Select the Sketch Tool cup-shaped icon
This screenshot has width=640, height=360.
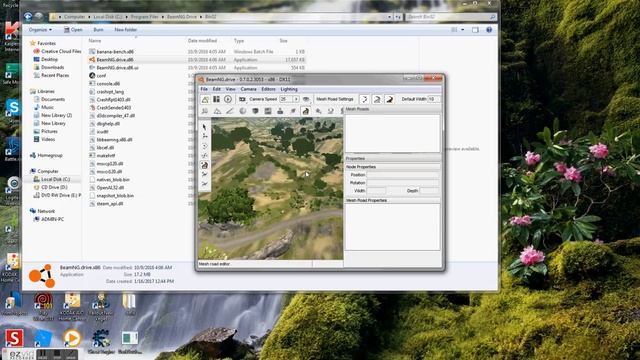coord(255,111)
